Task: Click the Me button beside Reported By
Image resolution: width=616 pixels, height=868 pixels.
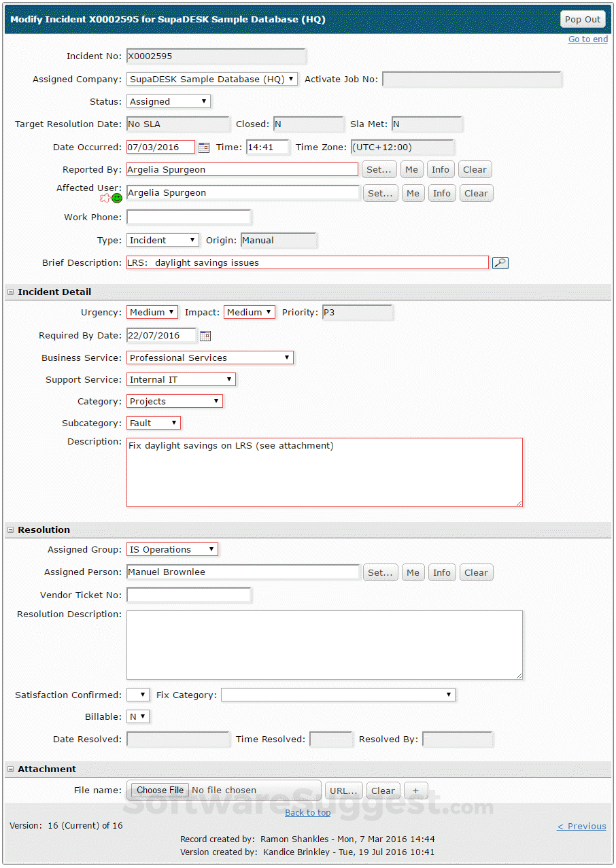Action: point(411,169)
